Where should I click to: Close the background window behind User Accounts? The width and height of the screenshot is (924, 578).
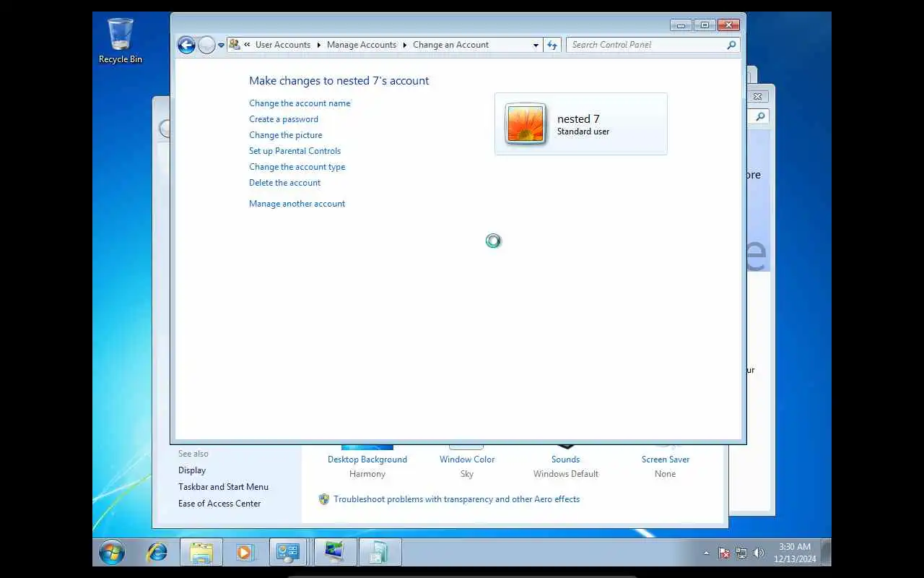(758, 96)
